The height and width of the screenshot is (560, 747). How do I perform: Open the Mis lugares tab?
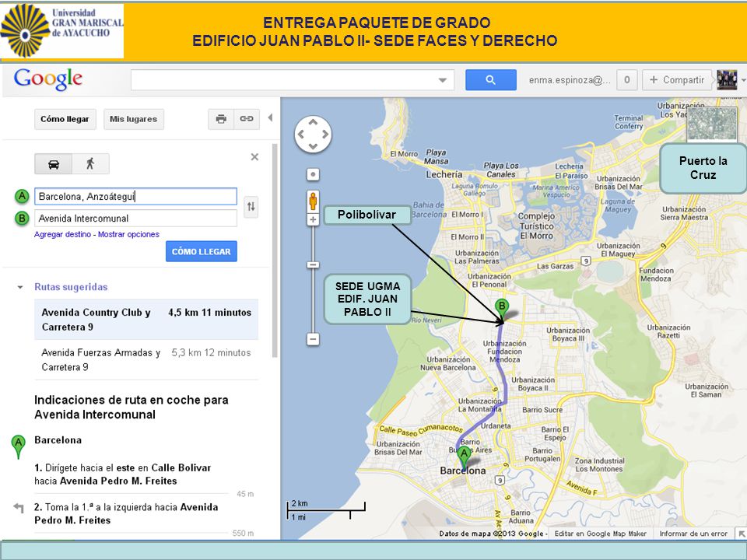click(x=133, y=119)
